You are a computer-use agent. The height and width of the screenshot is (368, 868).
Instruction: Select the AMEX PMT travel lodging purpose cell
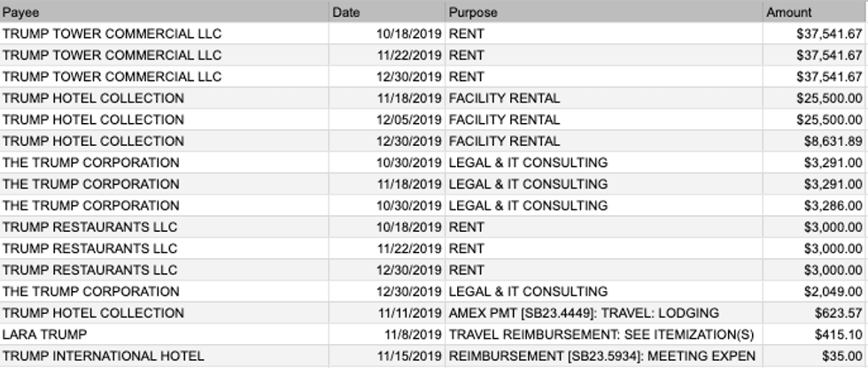[604, 313]
